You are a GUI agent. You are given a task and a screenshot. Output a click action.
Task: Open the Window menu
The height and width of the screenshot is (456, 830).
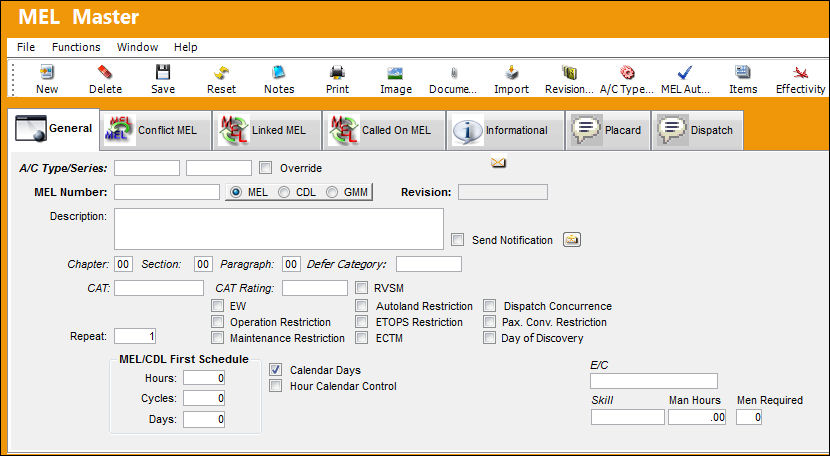click(x=138, y=47)
